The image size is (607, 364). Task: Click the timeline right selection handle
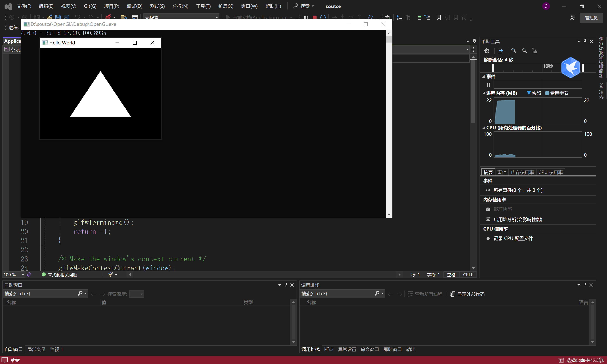point(582,68)
